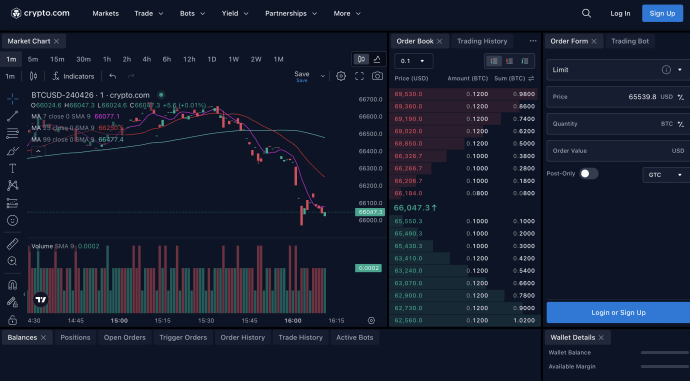This screenshot has height=381, width=690.
Task: Open the chart patterns tool
Action: pyautogui.click(x=12, y=185)
